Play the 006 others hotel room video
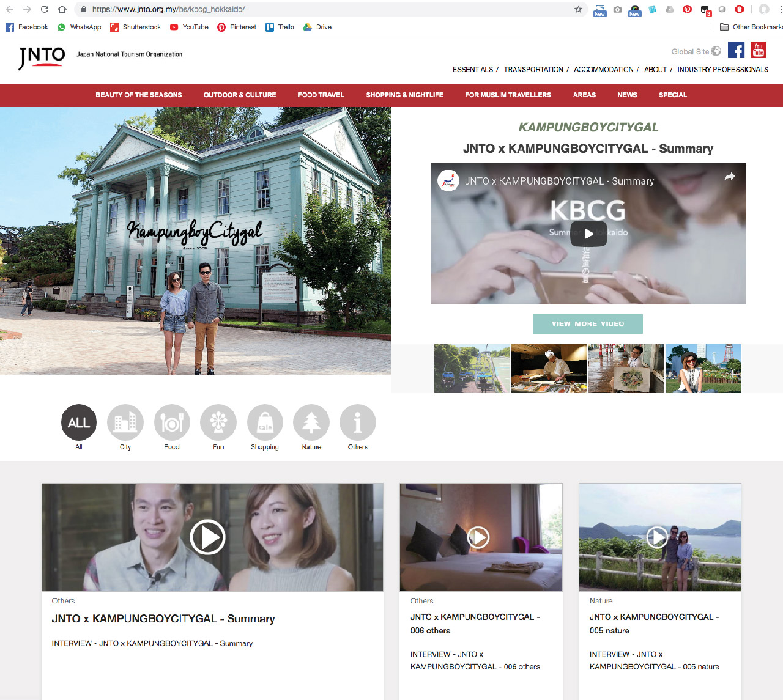This screenshot has height=700, width=783. pos(478,537)
